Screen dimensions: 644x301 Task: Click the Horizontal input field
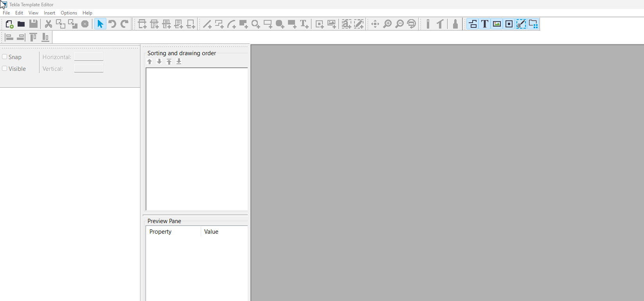(89, 57)
